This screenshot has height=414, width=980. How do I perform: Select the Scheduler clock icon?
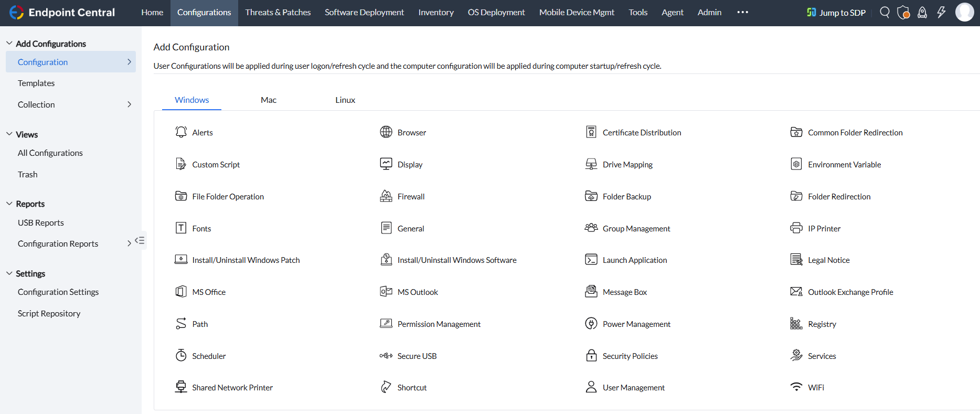181,356
